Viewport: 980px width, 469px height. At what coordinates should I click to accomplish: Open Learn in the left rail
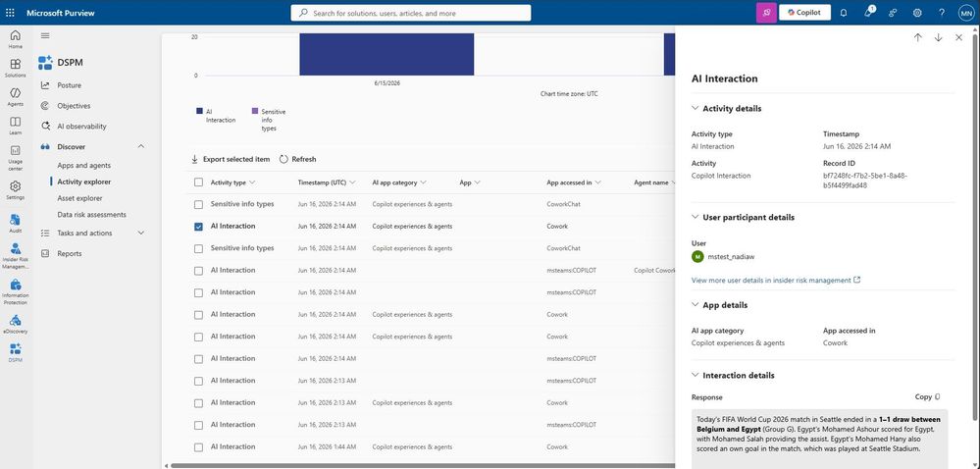(15, 126)
